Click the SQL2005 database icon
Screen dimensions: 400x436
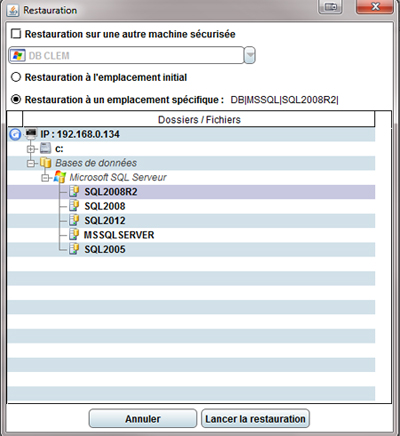74,249
